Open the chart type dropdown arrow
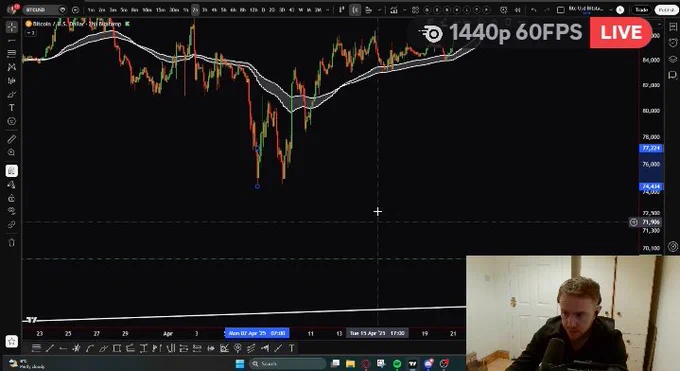 pos(379,10)
